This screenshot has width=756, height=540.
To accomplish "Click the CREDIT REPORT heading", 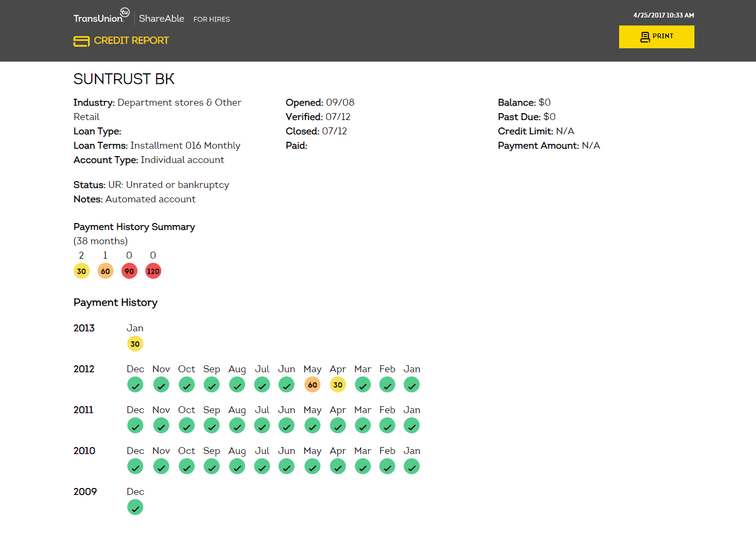I will point(131,40).
